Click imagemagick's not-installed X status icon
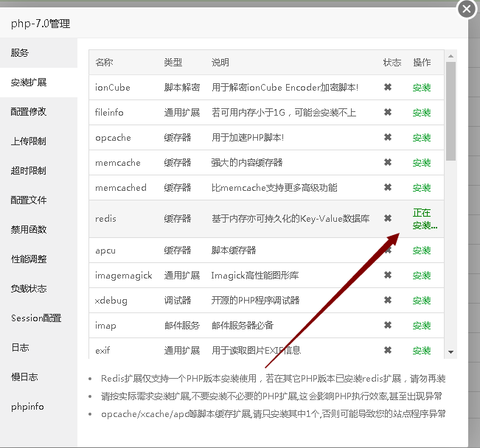This screenshot has width=480, height=448. 388,275
